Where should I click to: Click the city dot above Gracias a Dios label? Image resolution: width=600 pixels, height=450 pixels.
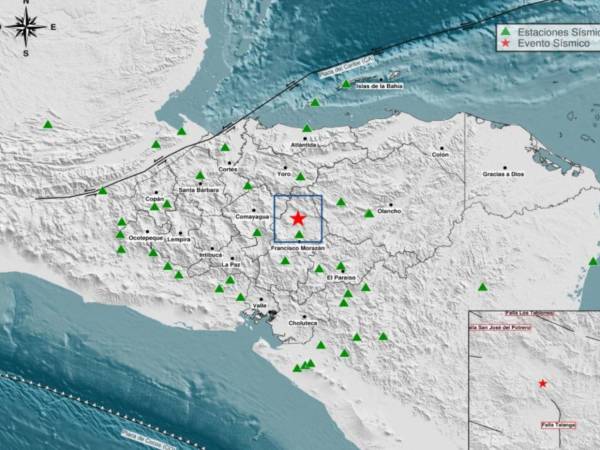click(505, 168)
